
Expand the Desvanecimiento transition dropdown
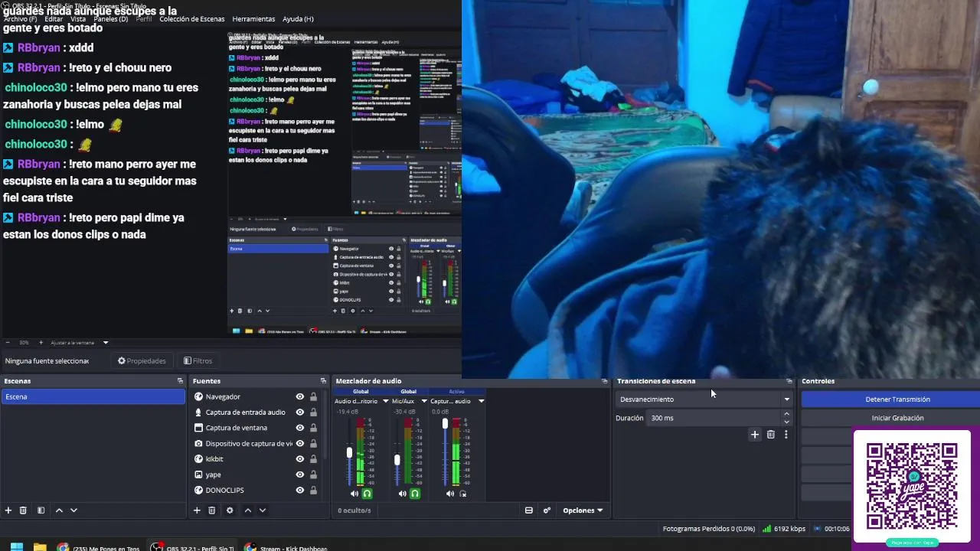coord(786,399)
